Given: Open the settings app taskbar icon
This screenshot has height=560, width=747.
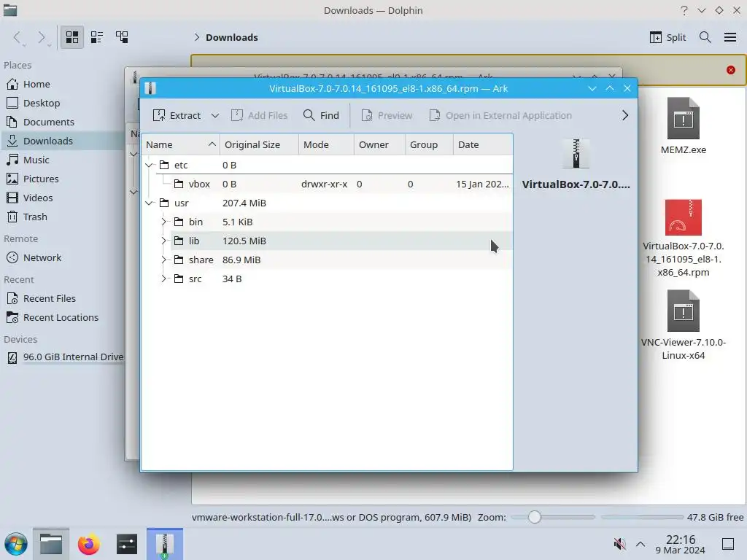Looking at the screenshot, I should (x=127, y=544).
